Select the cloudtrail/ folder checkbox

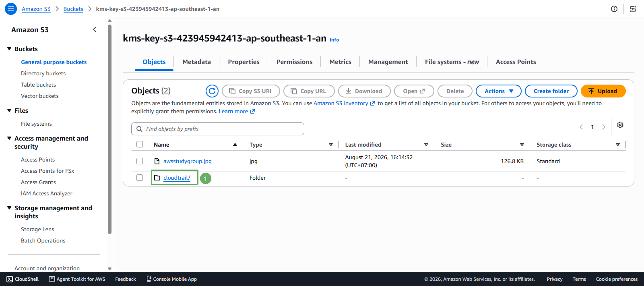pos(140,178)
